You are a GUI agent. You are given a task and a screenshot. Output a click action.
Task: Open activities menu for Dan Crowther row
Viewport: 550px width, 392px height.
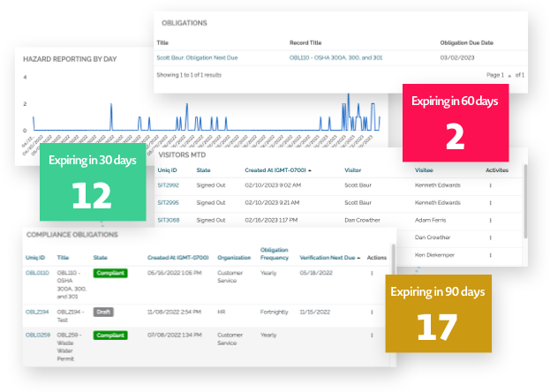490,237
